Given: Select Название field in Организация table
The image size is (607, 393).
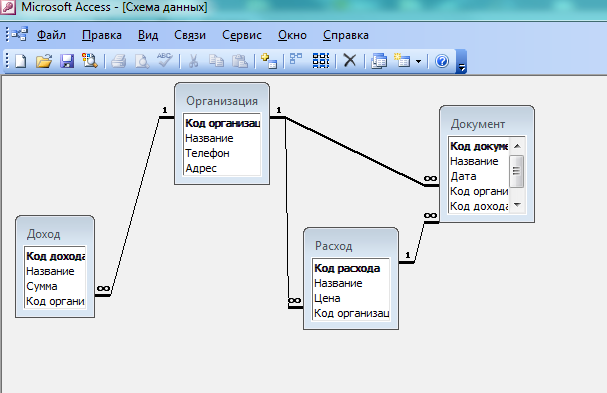Looking at the screenshot, I should (x=222, y=138).
